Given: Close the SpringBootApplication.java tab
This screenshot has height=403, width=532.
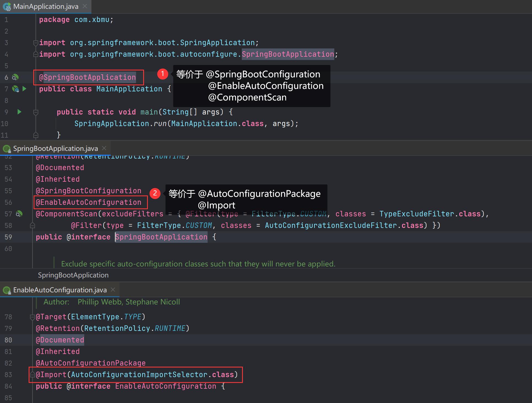Looking at the screenshot, I should pos(104,148).
